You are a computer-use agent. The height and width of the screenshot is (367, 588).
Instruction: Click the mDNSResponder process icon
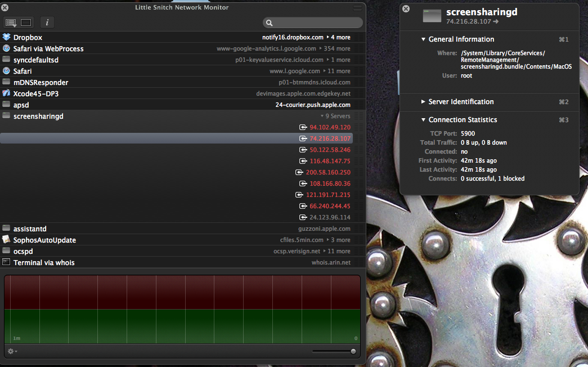[6, 82]
